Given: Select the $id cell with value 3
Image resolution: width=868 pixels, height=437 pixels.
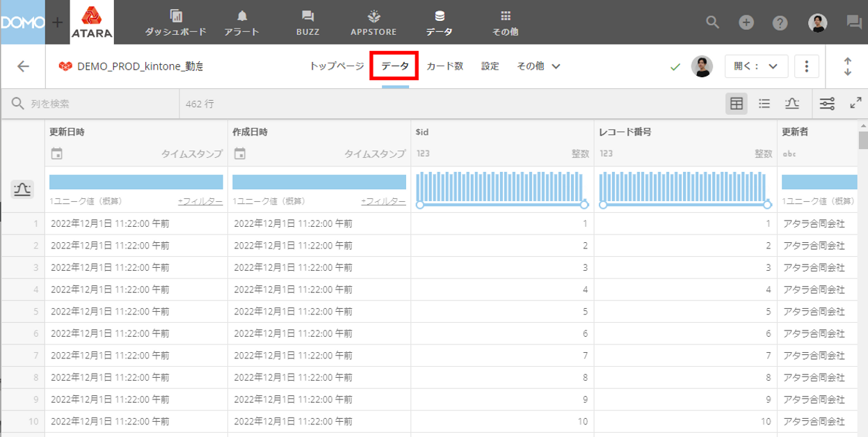Looking at the screenshot, I should click(x=502, y=267).
